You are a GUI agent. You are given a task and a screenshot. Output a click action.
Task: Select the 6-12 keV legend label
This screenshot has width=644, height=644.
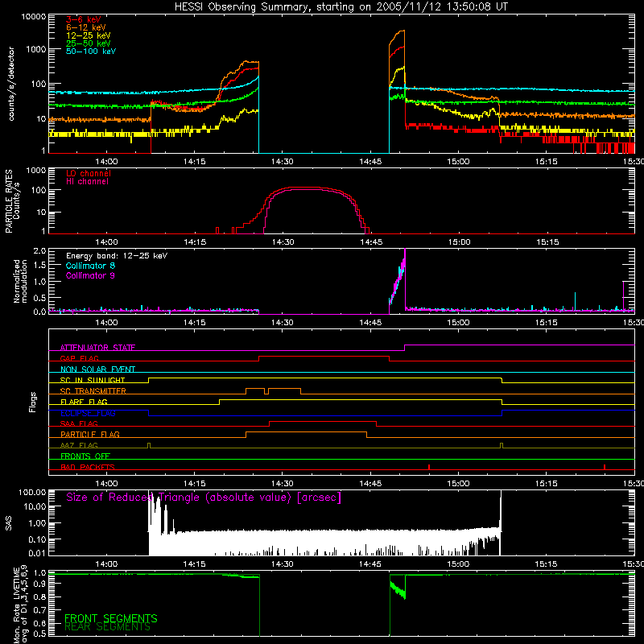click(x=86, y=27)
